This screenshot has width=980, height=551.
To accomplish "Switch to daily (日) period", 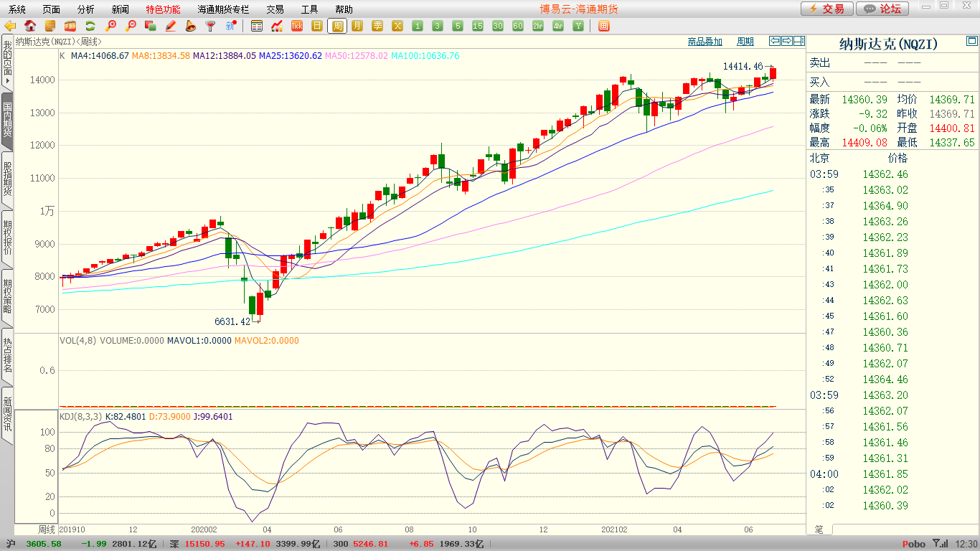I will pyautogui.click(x=317, y=26).
